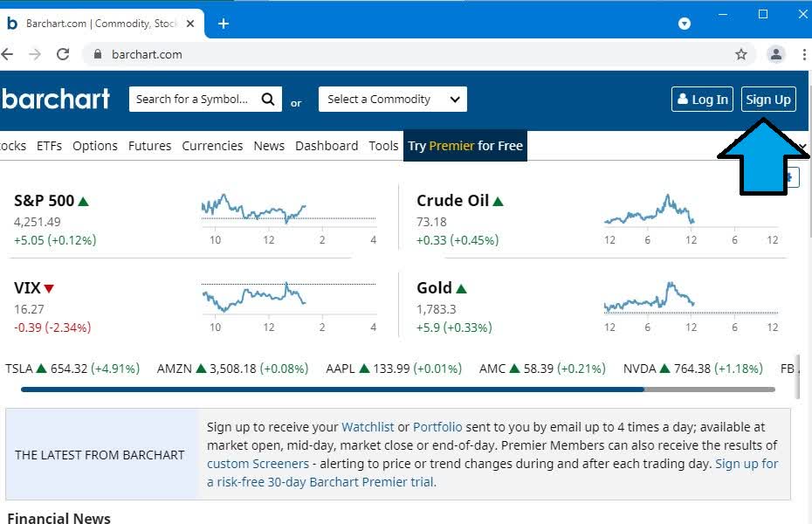This screenshot has height=524, width=812.
Task: Click the Barchart favicon on tab
Action: tap(12, 24)
